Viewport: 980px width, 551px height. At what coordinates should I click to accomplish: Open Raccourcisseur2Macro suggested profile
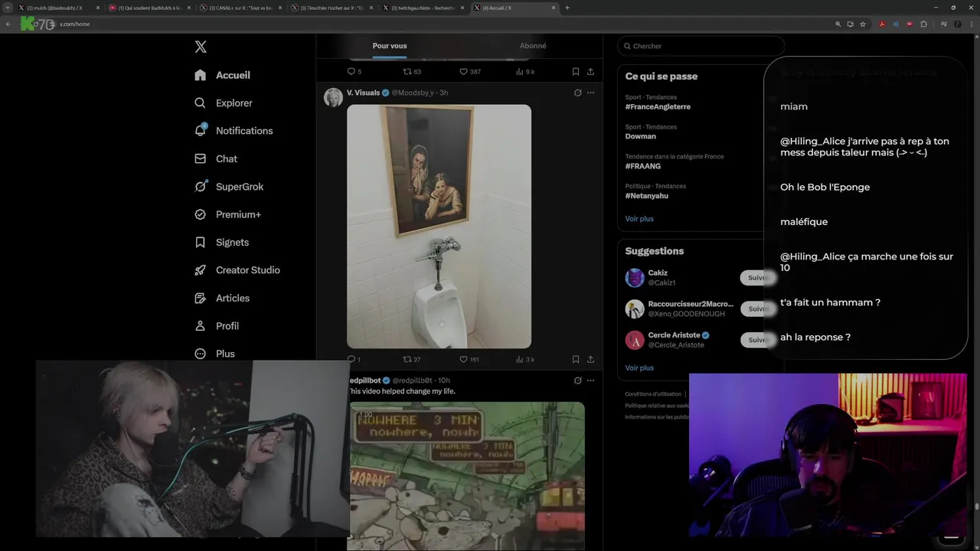[x=691, y=304]
